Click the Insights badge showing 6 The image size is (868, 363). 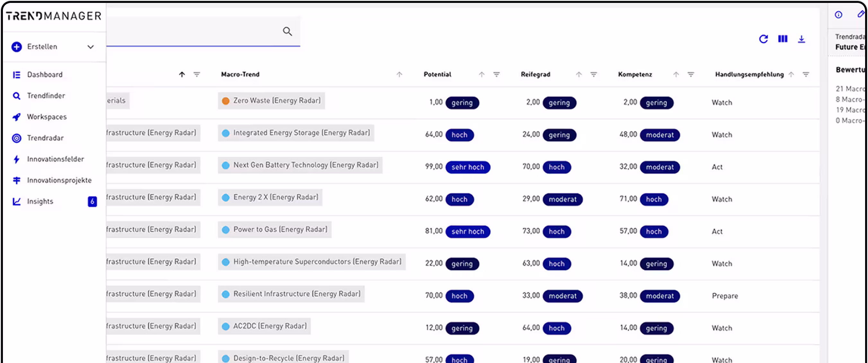point(92,201)
